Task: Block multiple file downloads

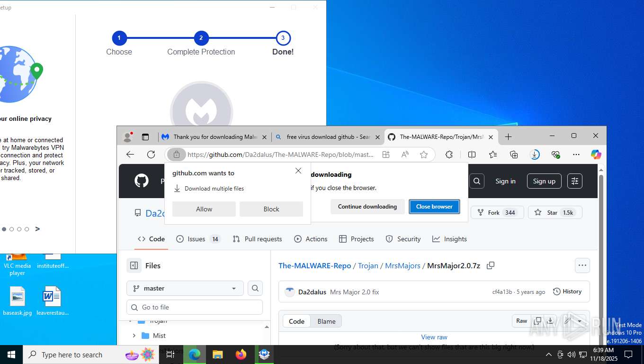Action: (x=271, y=209)
